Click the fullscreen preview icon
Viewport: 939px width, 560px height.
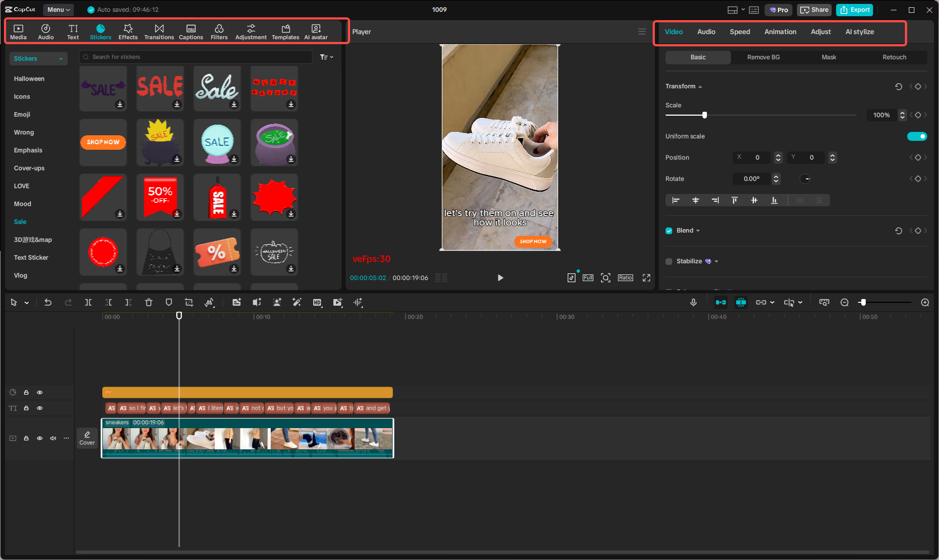pos(647,277)
